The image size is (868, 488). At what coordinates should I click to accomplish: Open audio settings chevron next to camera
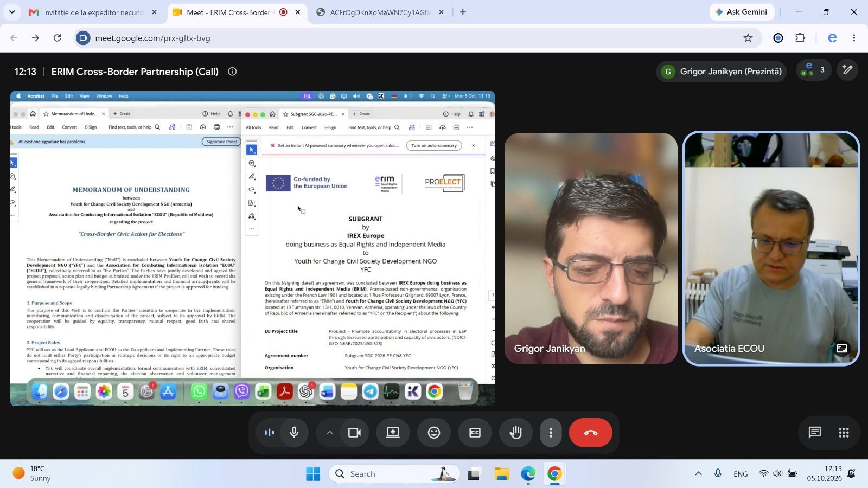[x=329, y=433]
